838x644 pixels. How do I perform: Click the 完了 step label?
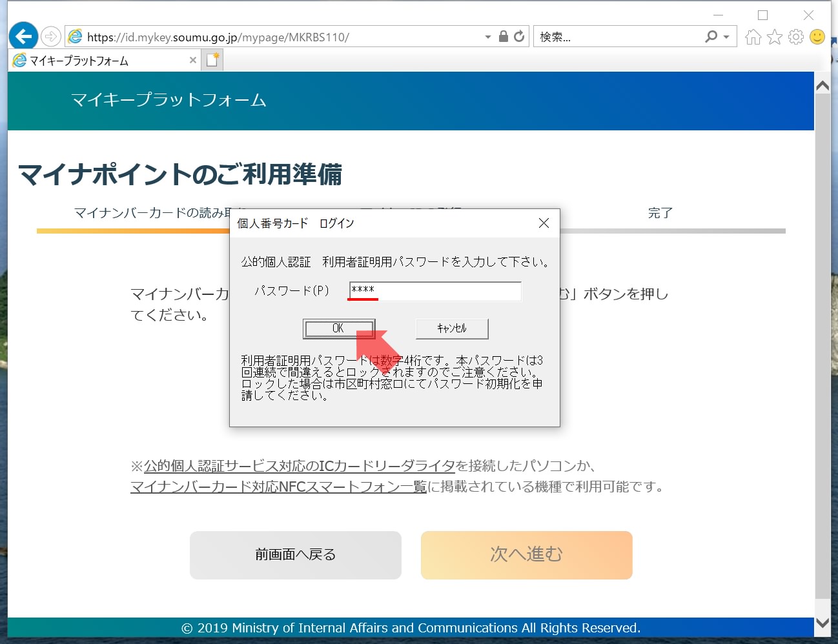pos(660,213)
